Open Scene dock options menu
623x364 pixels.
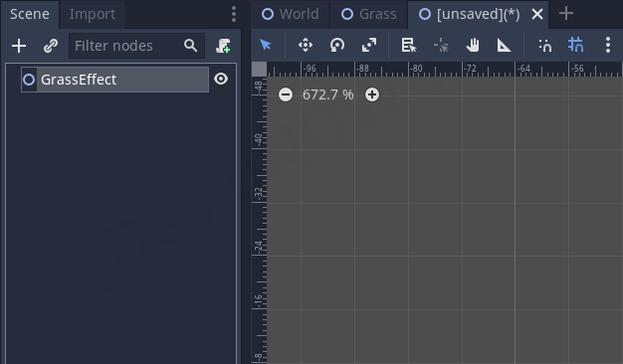pyautogui.click(x=234, y=14)
